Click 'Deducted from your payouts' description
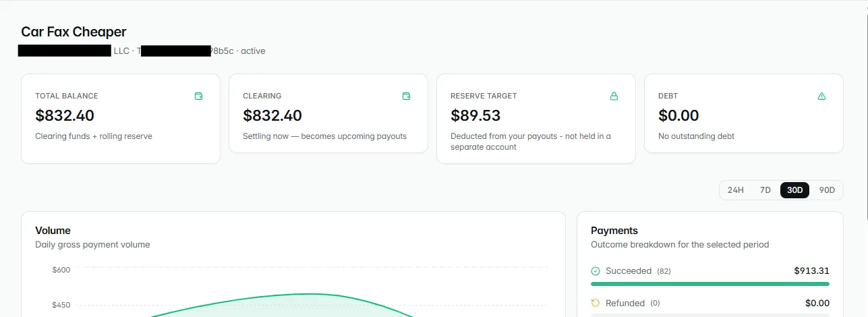Screen dimensions: 868x317 (531, 142)
